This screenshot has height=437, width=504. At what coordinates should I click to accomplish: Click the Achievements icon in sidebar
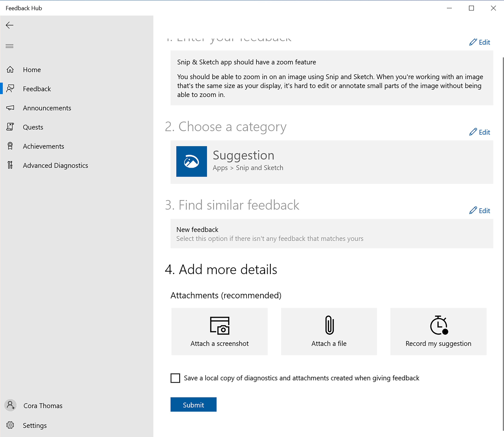[x=11, y=146]
